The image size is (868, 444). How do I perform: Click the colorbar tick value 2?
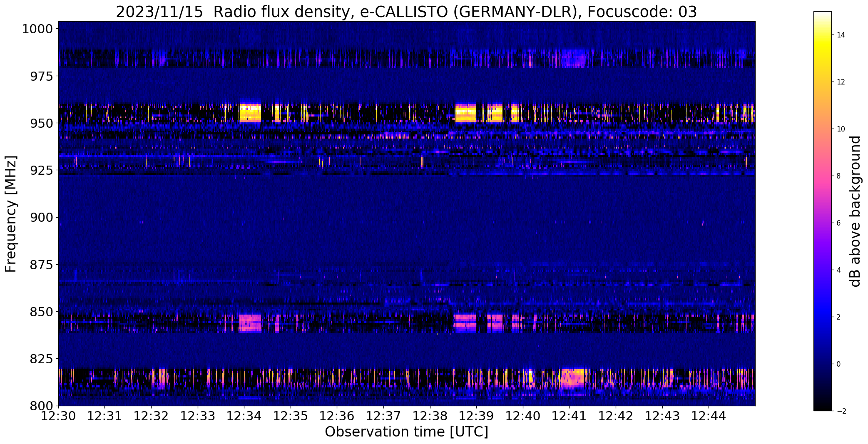839,317
